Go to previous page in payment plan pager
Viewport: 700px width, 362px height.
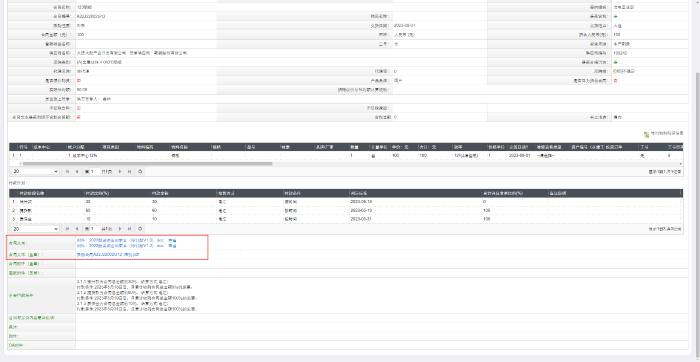pos(77,229)
